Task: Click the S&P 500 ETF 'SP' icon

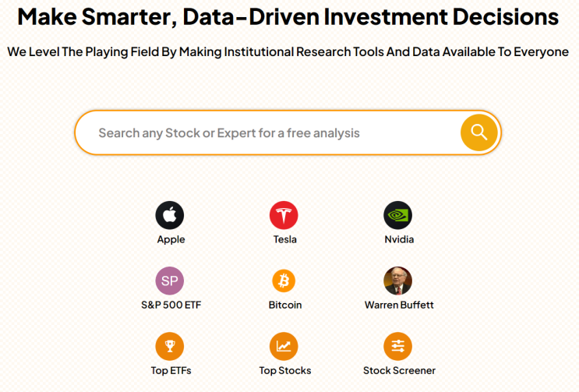Action: coord(170,281)
